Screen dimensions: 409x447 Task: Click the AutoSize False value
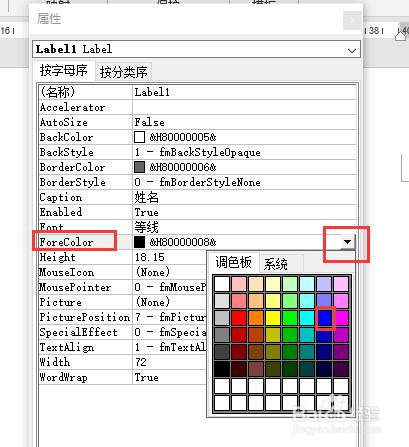coord(150,122)
